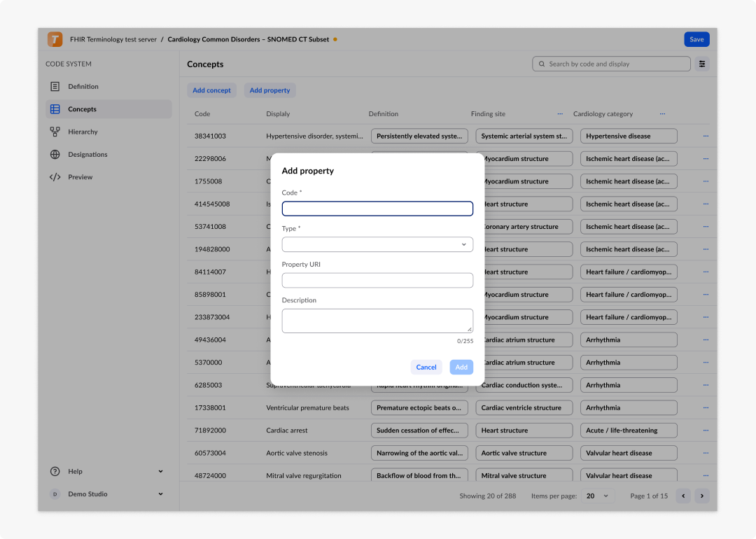The height and width of the screenshot is (539, 756).
Task: Expand the Help menu chevron
Action: coord(160,471)
